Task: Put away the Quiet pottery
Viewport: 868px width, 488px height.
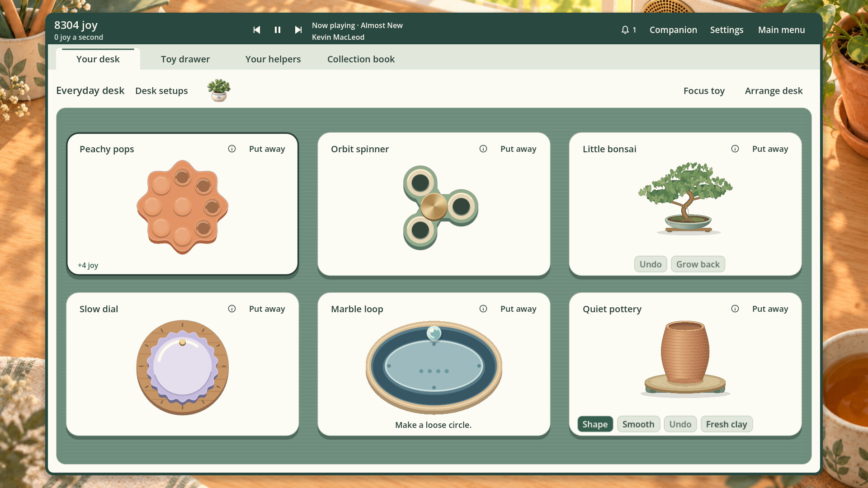Action: pos(770,309)
